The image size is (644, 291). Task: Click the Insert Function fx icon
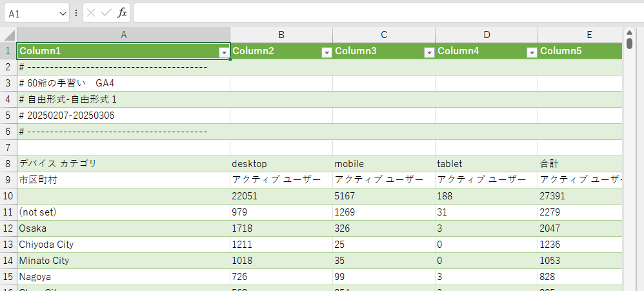(x=122, y=13)
